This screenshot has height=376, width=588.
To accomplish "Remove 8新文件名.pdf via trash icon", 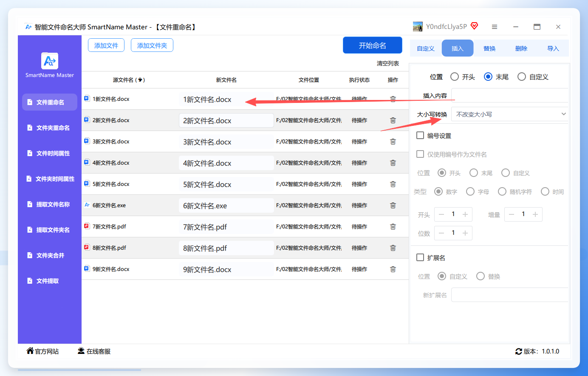I will [x=393, y=248].
